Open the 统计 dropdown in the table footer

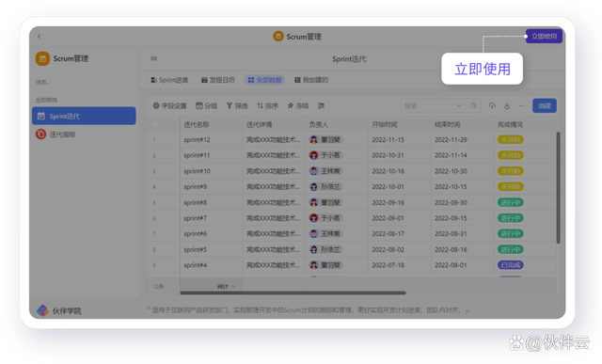(226, 286)
